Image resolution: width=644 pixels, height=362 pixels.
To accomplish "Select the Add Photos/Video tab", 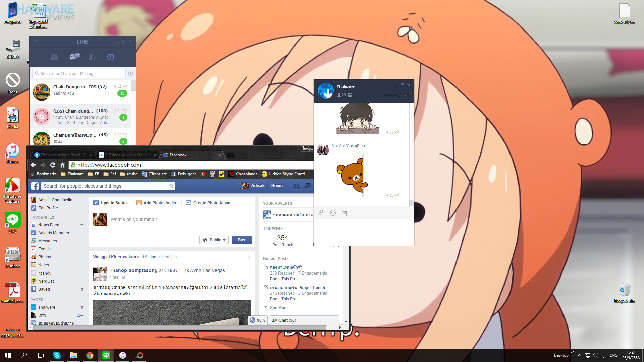I will pos(157,203).
